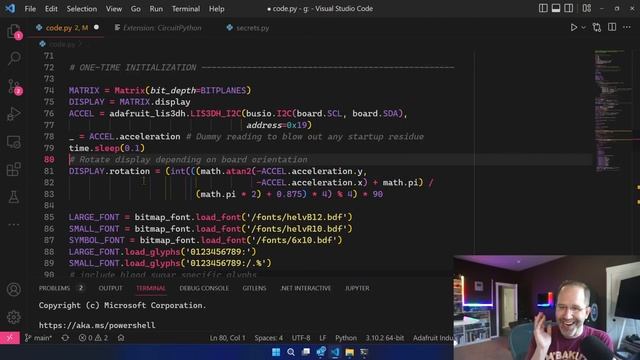This screenshot has height=360, width=640.
Task: Open the Extensions view
Action: (x=14, y=169)
